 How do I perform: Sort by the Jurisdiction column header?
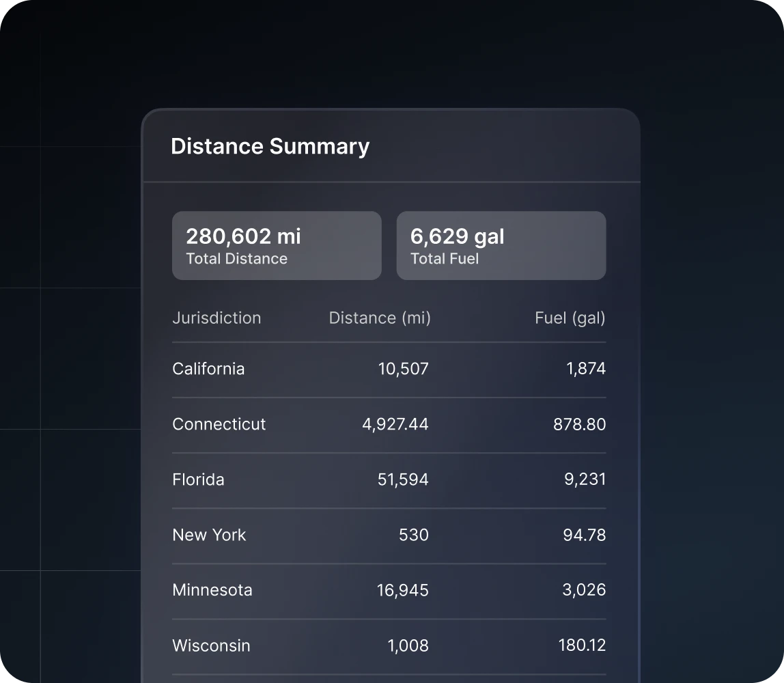[x=216, y=318]
